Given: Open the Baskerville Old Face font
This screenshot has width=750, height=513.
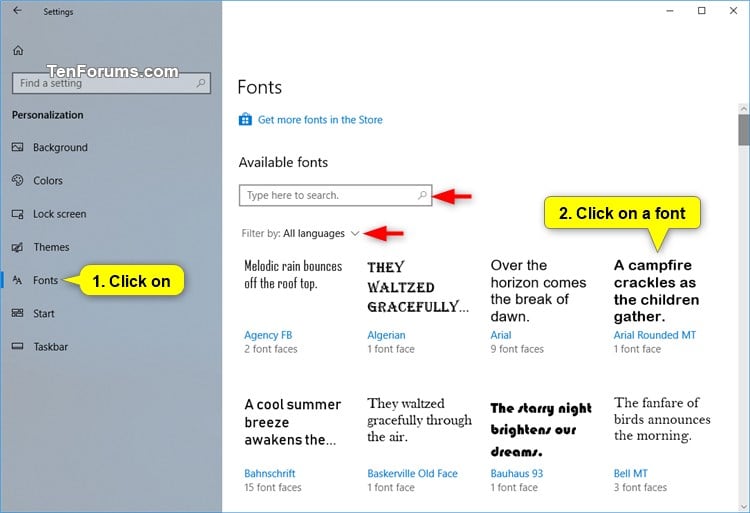Looking at the screenshot, I should pos(412,473).
